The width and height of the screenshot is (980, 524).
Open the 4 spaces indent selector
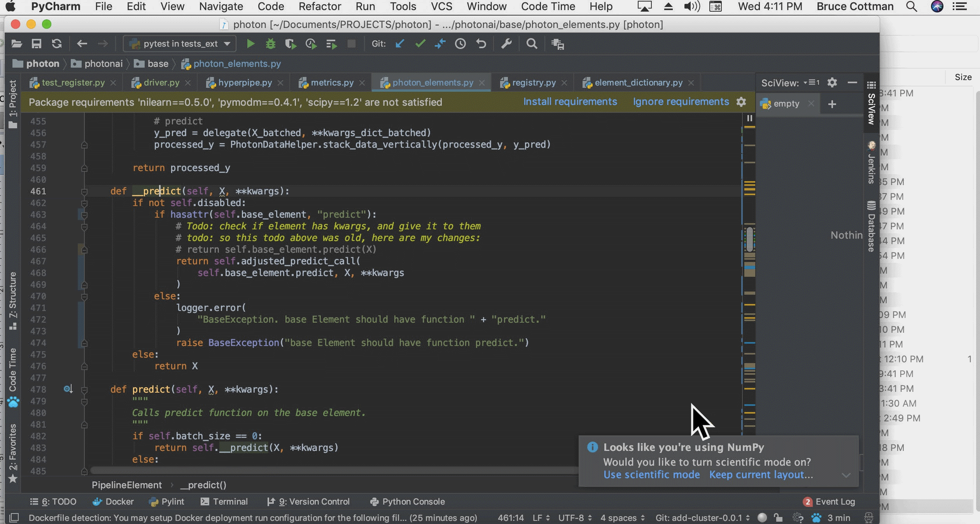(x=623, y=518)
